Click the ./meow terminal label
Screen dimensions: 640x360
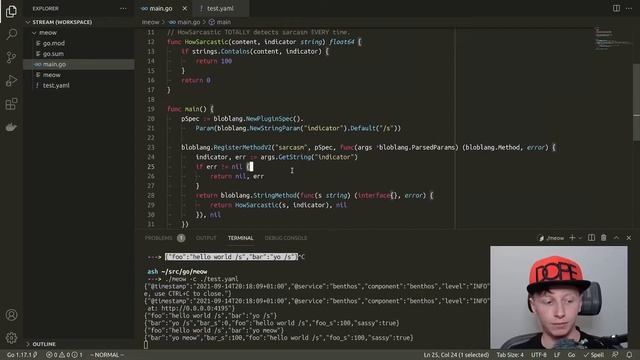(x=551, y=238)
